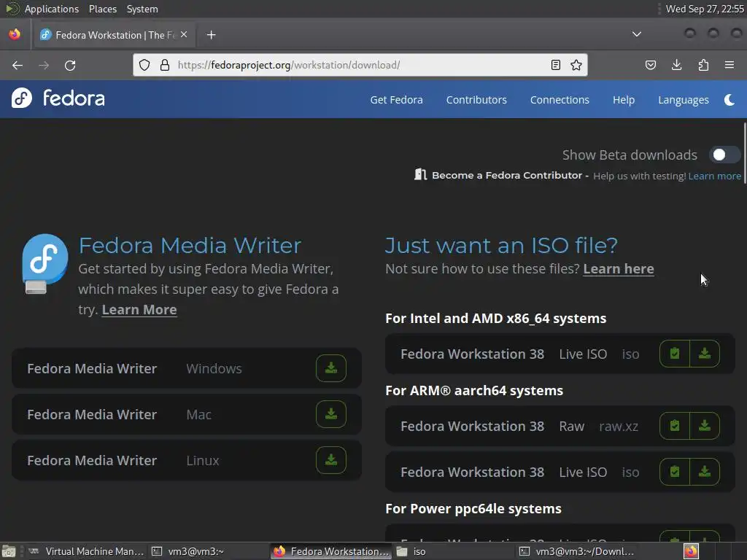Follow the Learn here link about ISO files
747x560 pixels.
click(x=619, y=269)
